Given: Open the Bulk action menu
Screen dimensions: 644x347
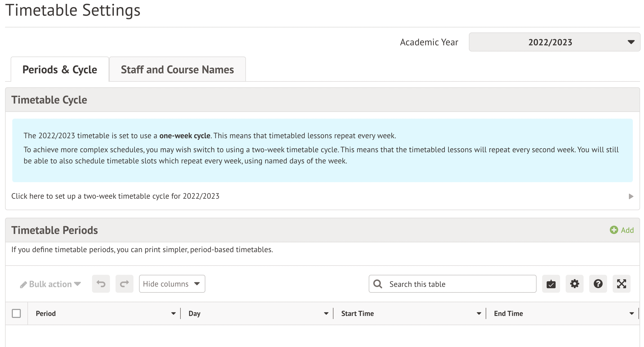Looking at the screenshot, I should point(50,284).
